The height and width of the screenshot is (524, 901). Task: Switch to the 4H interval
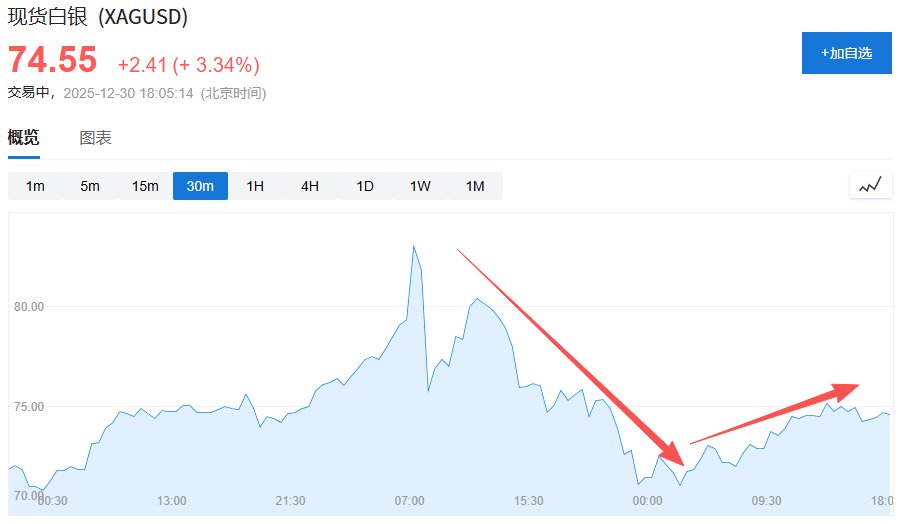310,186
